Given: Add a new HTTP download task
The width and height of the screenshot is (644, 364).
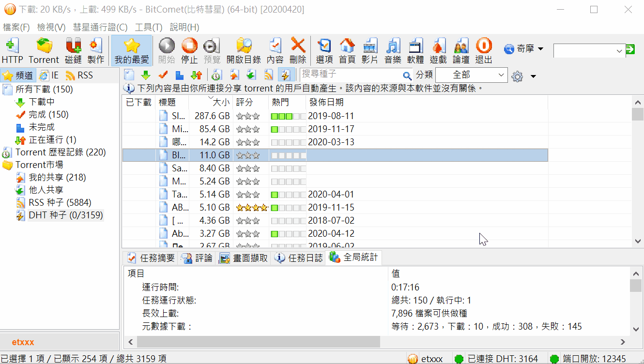Looking at the screenshot, I should tap(12, 51).
